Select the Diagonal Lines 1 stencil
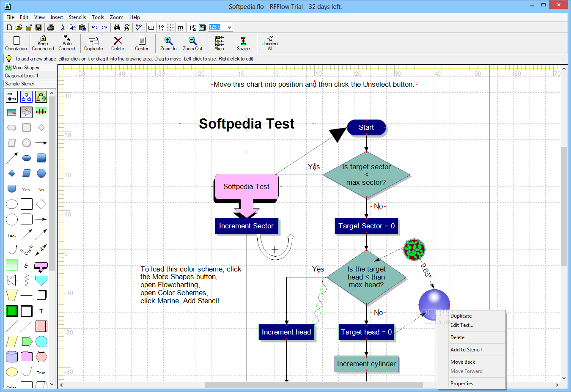The image size is (571, 392). [x=22, y=76]
